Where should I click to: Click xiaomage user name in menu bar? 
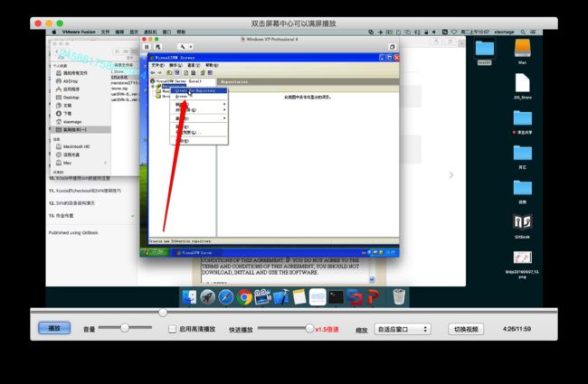(504, 32)
